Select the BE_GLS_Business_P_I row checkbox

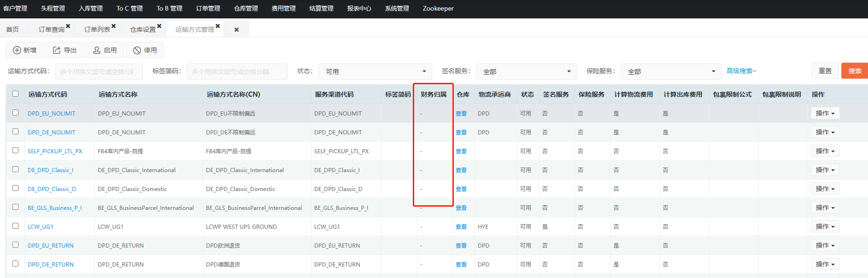click(15, 207)
